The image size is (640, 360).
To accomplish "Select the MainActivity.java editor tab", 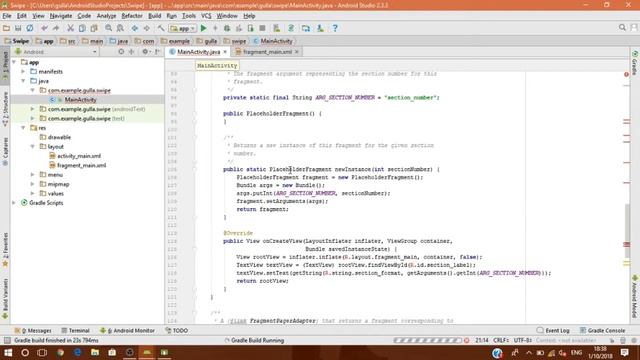I will (198, 52).
